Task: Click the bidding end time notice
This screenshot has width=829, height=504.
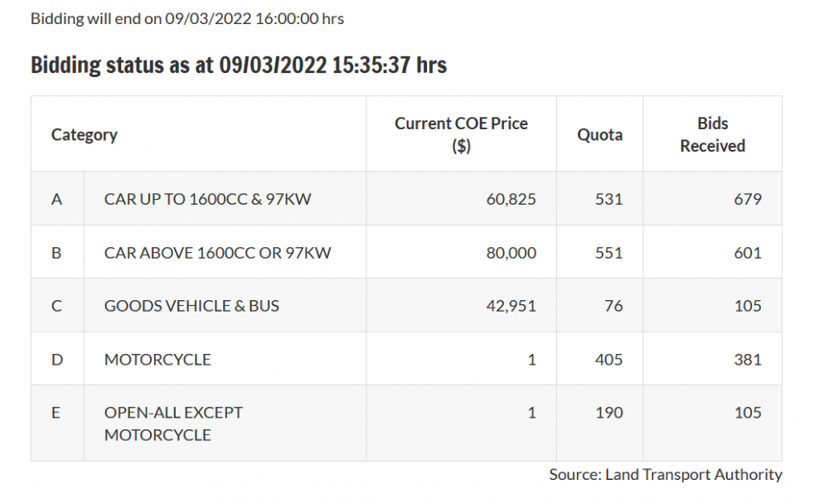Action: click(x=187, y=18)
